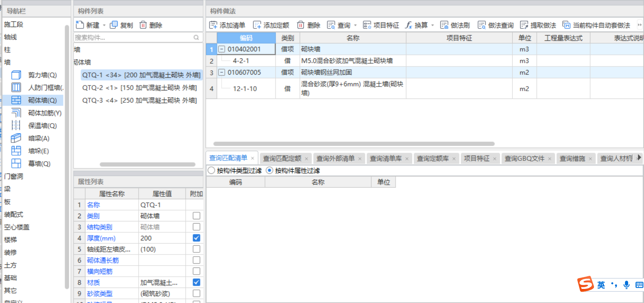644x303 pixels.
Task: Click the 删除 icon in component list
Action: (x=143, y=25)
